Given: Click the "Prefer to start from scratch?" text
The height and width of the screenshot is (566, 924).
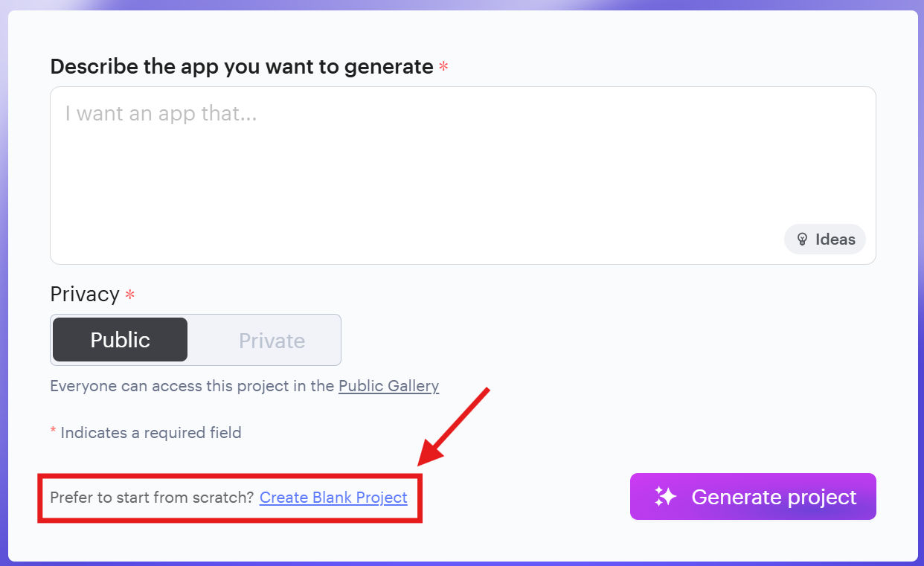Looking at the screenshot, I should coord(152,498).
